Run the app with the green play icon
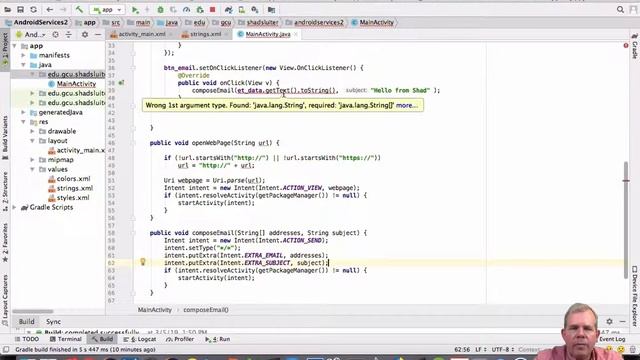Screen dimensions: 640x360 (x=135, y=9)
